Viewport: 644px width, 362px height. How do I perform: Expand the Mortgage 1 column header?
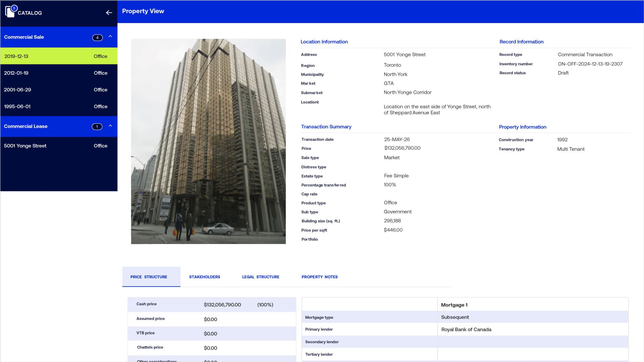click(454, 305)
